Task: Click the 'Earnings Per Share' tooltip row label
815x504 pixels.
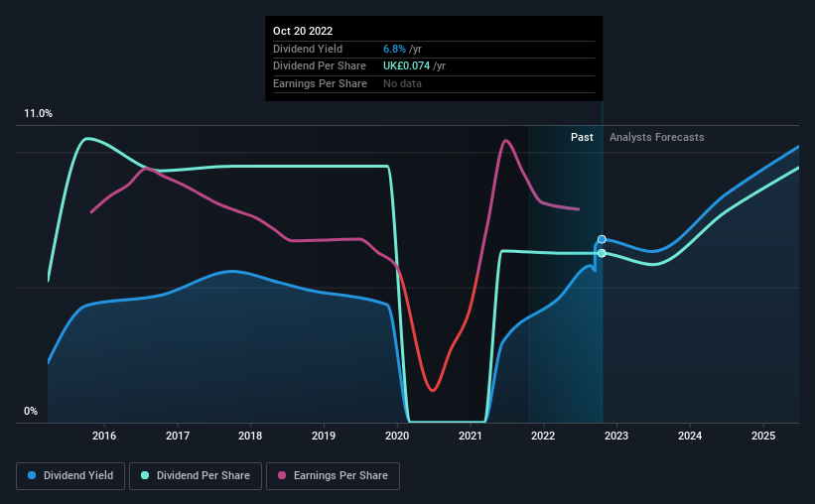Action: click(321, 83)
